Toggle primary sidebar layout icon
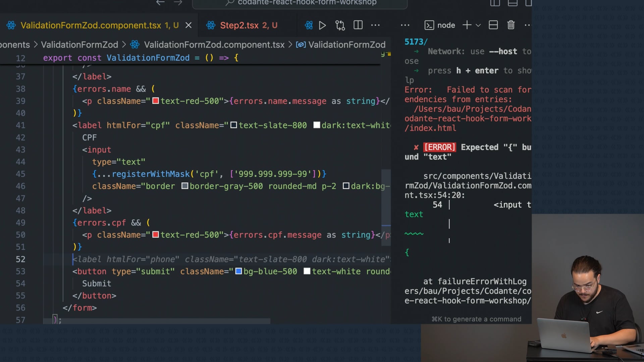 (495, 3)
